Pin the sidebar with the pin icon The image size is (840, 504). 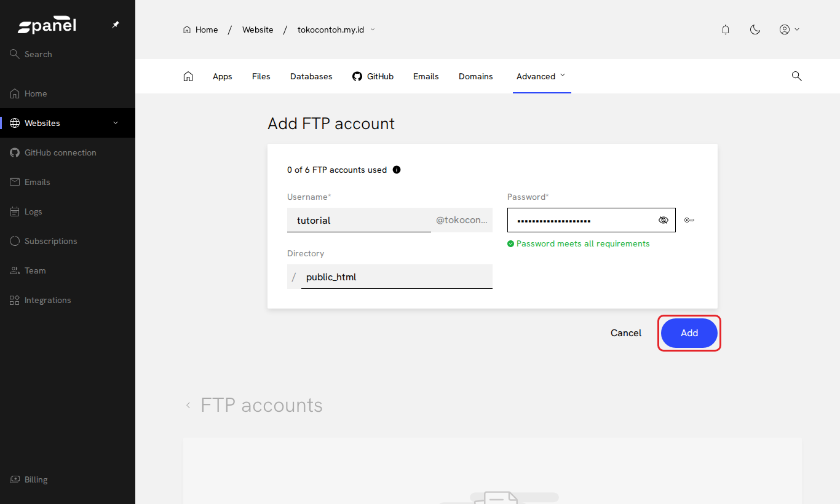coord(116,25)
